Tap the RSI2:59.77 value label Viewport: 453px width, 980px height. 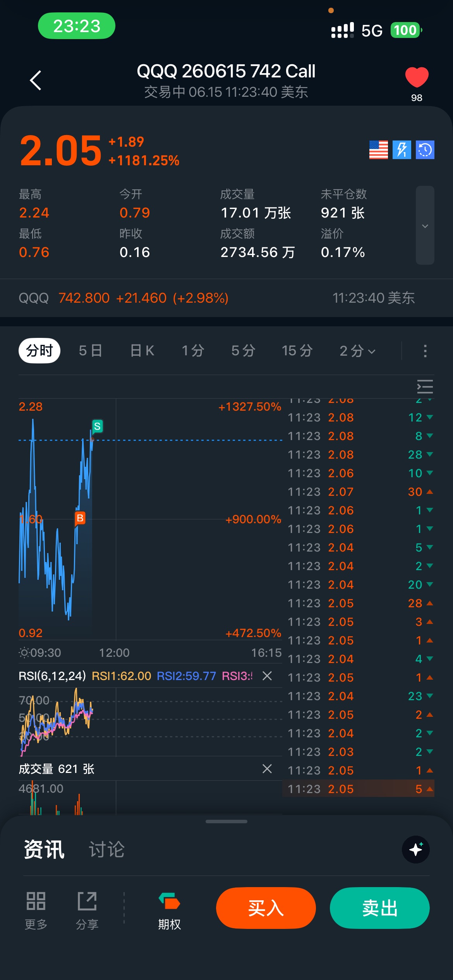click(x=186, y=676)
